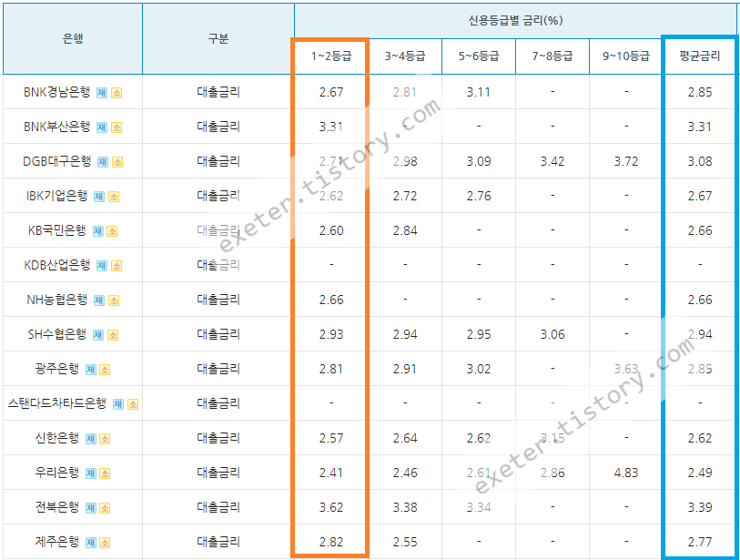Click the 우리은행 bank name
This screenshot has height=560, width=740.
(x=57, y=473)
